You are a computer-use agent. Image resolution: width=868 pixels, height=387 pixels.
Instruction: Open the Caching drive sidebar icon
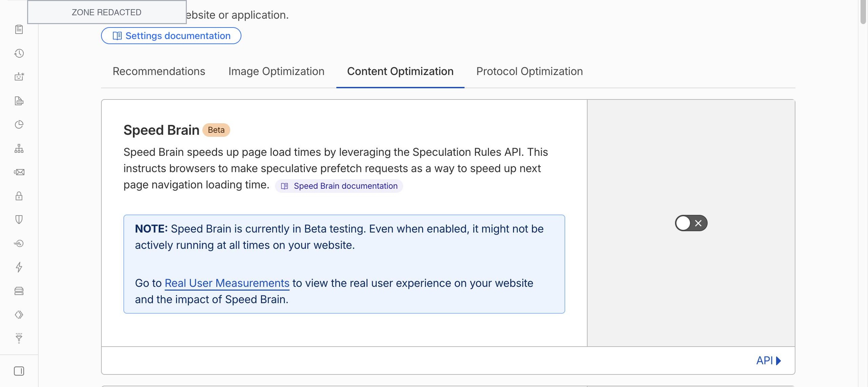[19, 291]
